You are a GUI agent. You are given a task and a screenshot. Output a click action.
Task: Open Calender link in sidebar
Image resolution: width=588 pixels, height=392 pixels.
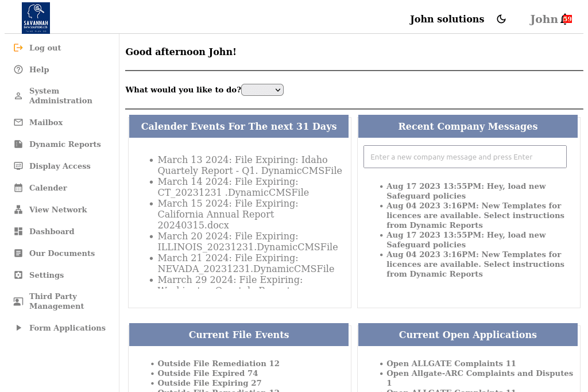click(48, 188)
